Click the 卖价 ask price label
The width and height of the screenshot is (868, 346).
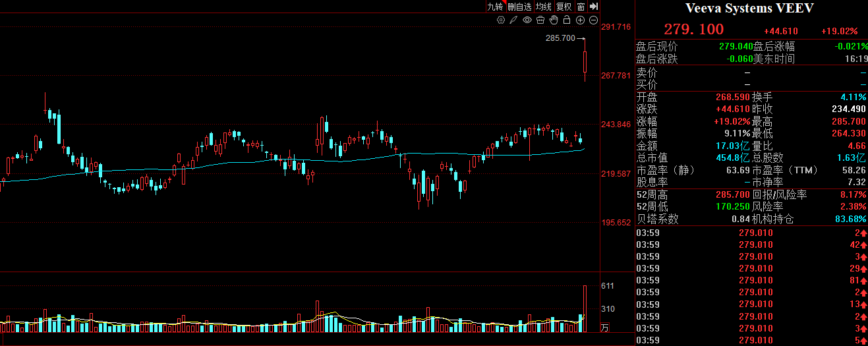647,72
